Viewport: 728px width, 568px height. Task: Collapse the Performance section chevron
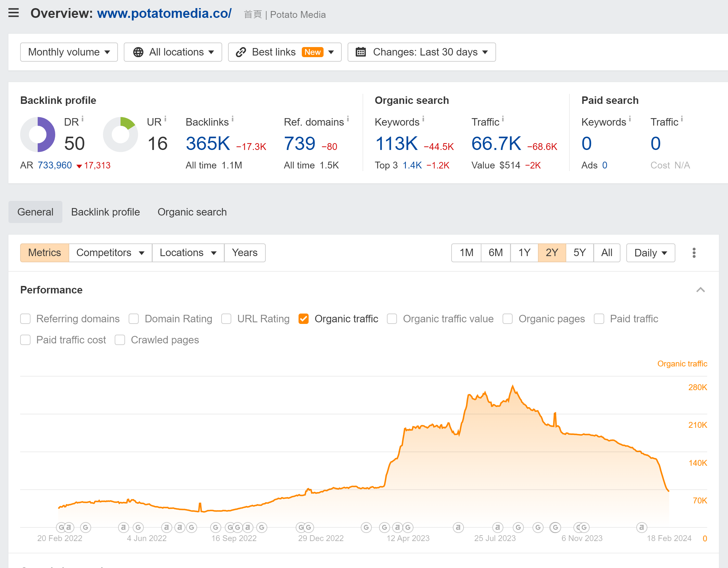click(x=700, y=290)
